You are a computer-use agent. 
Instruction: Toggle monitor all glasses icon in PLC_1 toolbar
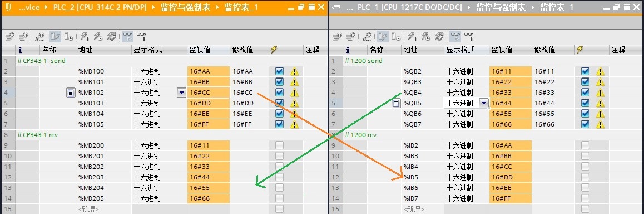pyautogui.click(x=455, y=37)
